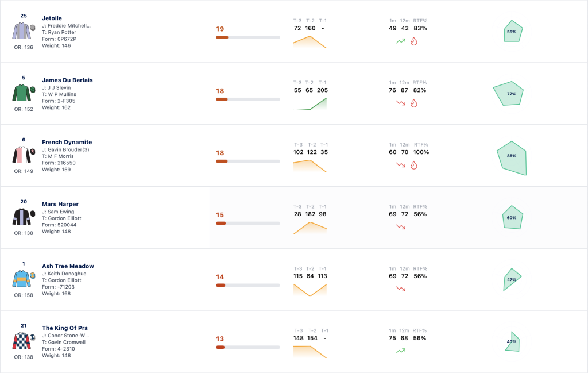Click The King Of Prs checkered silks icon
The width and height of the screenshot is (588, 373).
[24, 341]
